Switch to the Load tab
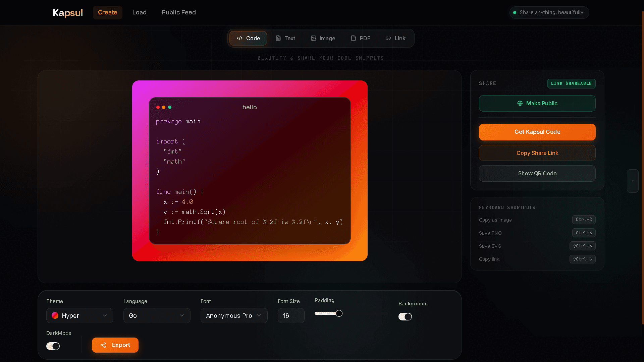The image size is (644, 362). [140, 12]
